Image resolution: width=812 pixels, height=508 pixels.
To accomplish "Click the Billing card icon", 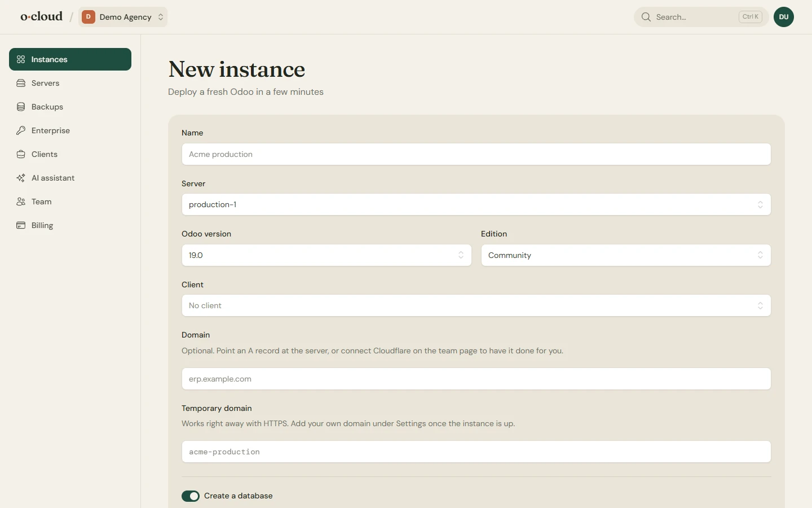I will tap(21, 225).
